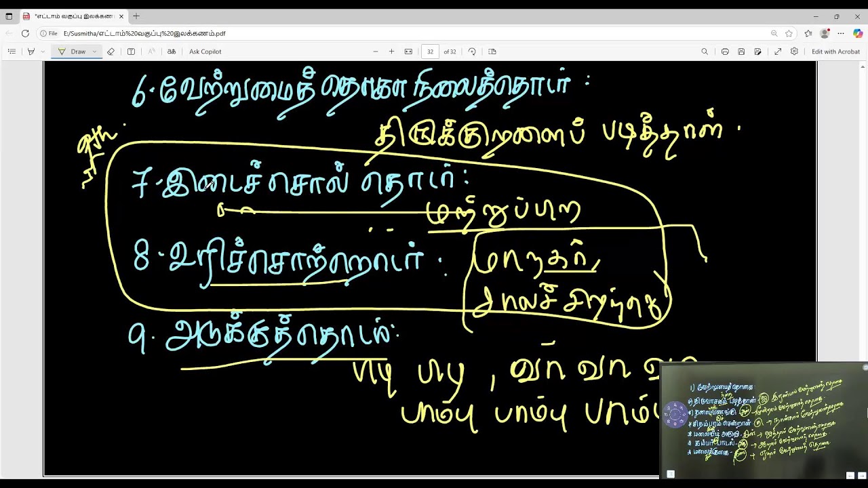868x488 pixels.
Task: Enter full screen PDF view
Action: [778, 52]
